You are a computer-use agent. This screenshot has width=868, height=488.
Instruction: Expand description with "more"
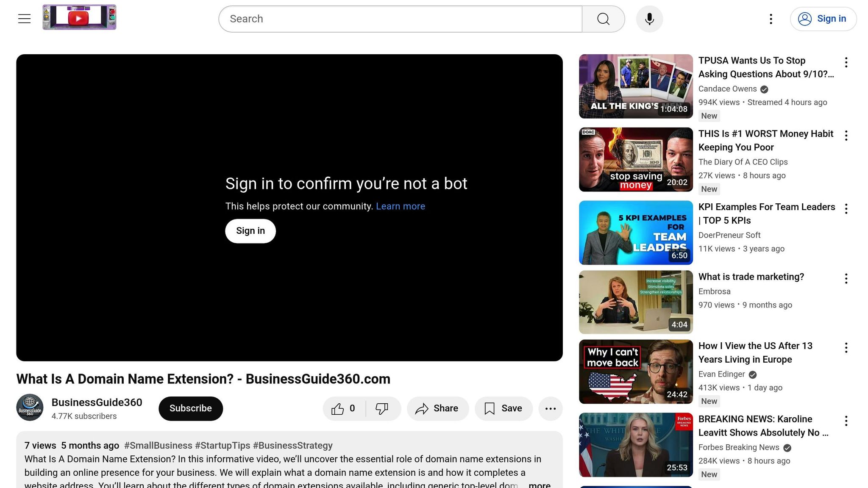tap(539, 485)
